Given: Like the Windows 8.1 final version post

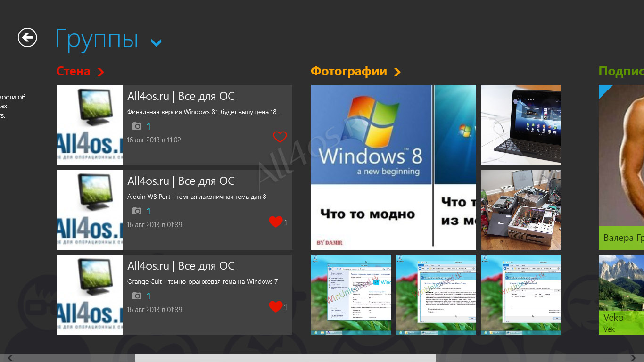Looking at the screenshot, I should 280,137.
